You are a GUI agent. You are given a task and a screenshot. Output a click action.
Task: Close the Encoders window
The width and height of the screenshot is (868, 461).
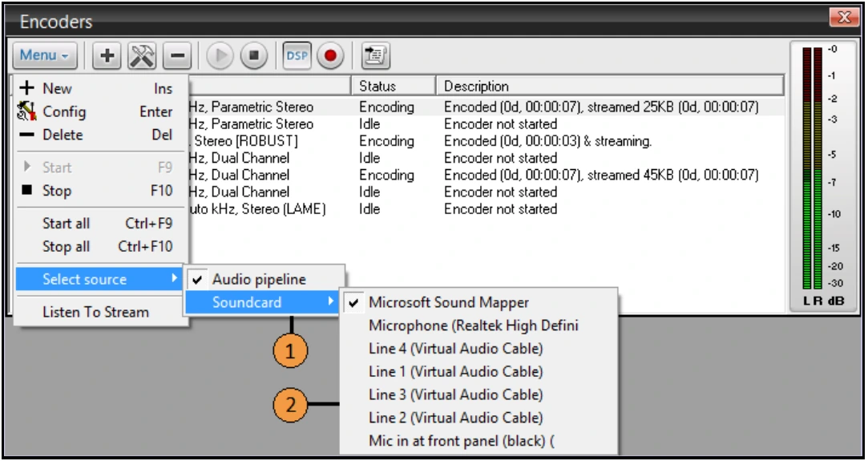(x=844, y=18)
